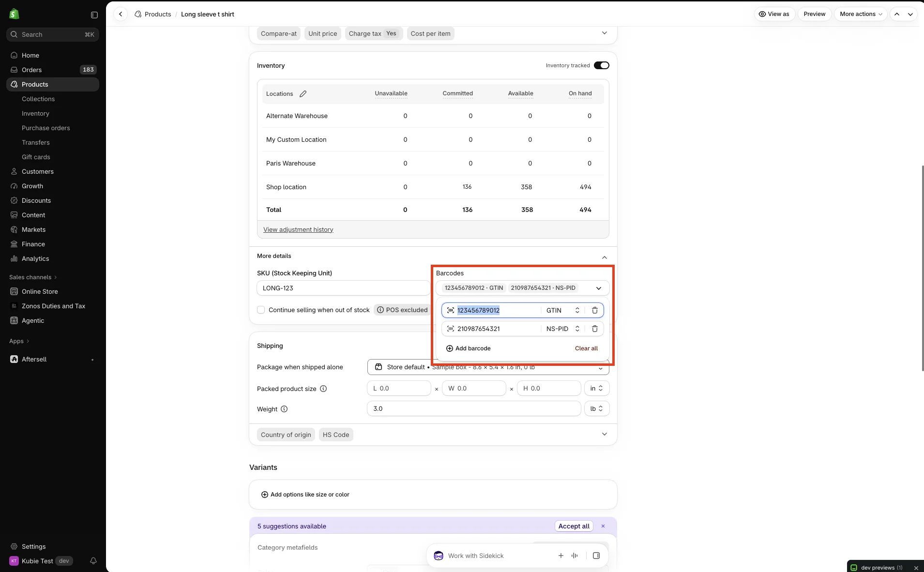Click the SKU input field
The width and height of the screenshot is (924, 572).
coord(343,288)
